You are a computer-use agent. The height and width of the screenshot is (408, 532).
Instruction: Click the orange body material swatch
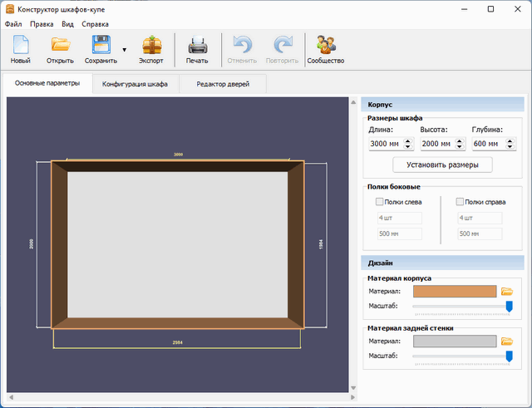(x=454, y=292)
